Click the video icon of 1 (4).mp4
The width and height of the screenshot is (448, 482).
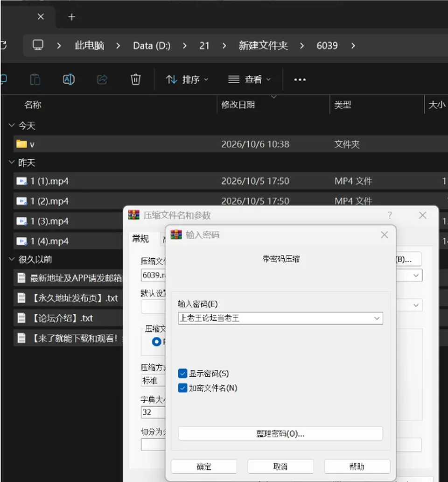click(21, 241)
